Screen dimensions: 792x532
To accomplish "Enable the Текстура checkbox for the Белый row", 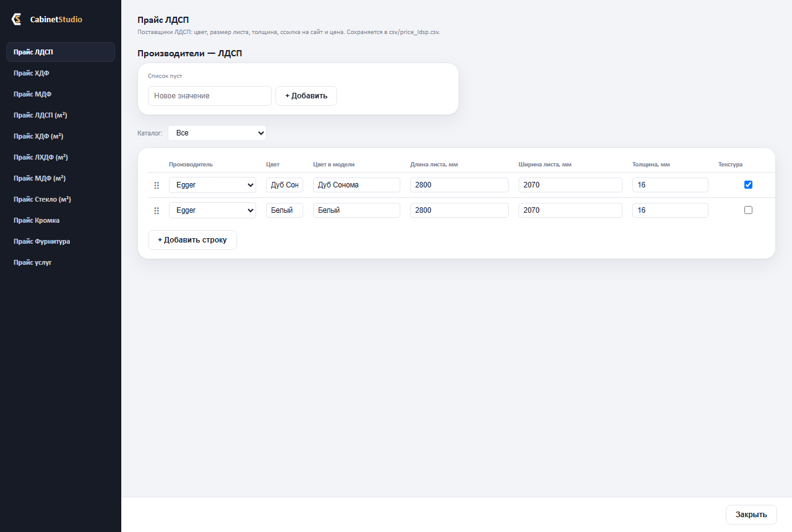I will 748,210.
